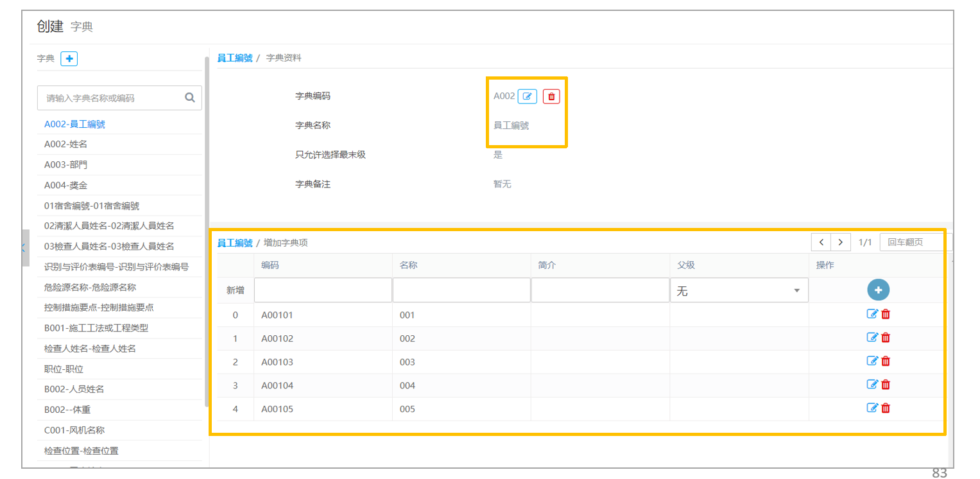Select A003-部門 in dictionary list

[65, 164]
